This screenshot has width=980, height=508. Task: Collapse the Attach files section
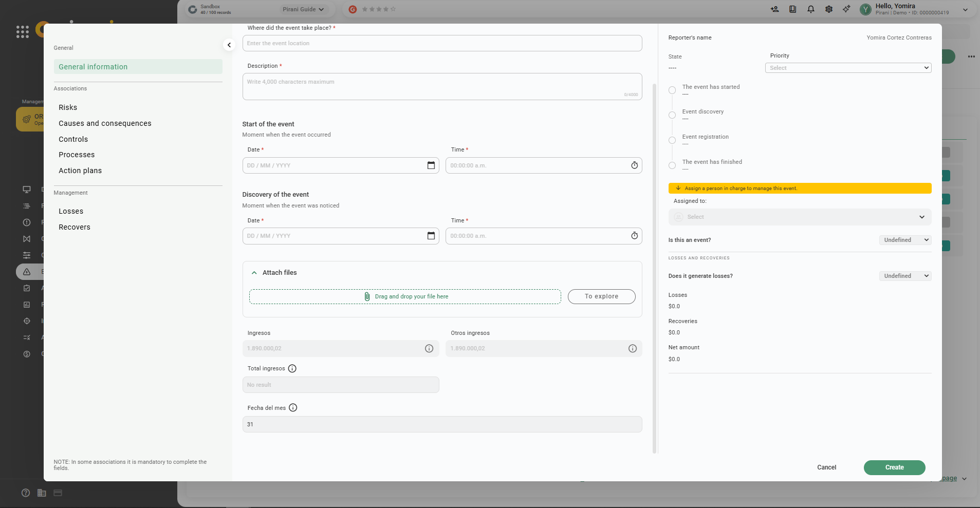click(254, 273)
